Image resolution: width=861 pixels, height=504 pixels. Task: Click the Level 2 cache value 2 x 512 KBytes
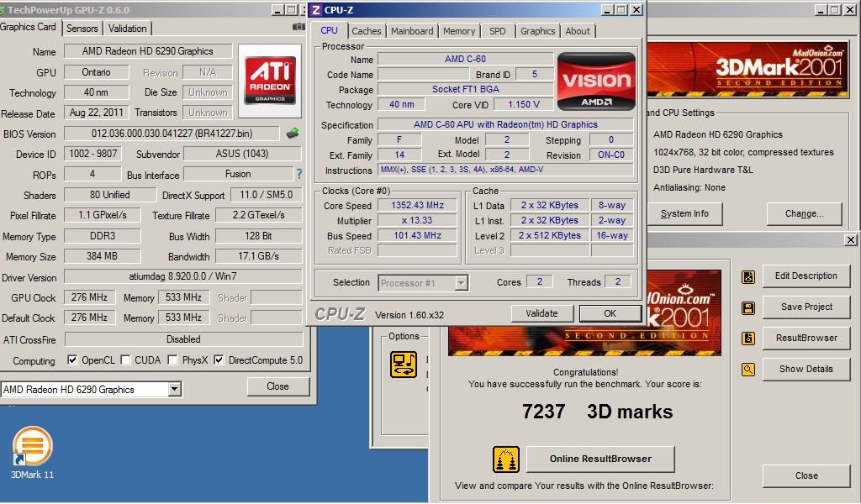pyautogui.click(x=550, y=235)
